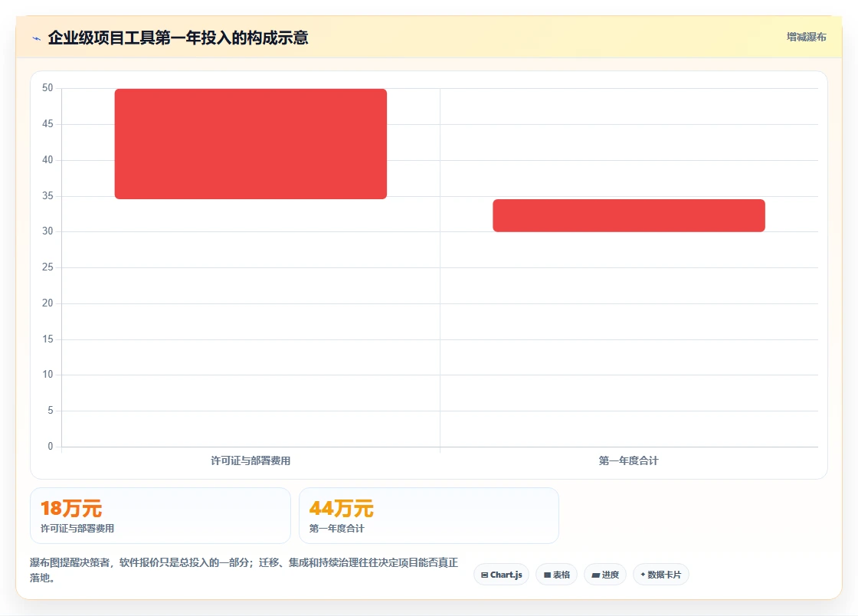Click the y-axis value 25

tap(47, 267)
